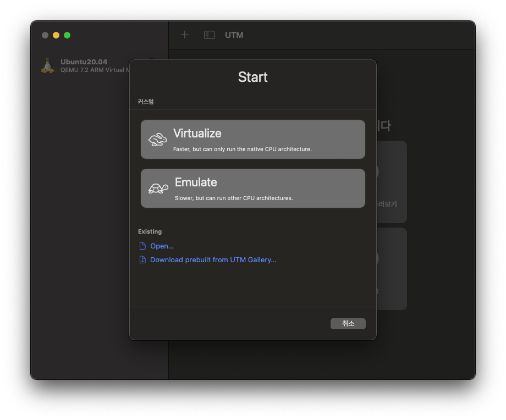The width and height of the screenshot is (506, 420).
Task: Click the Start dialog title
Action: (252, 77)
